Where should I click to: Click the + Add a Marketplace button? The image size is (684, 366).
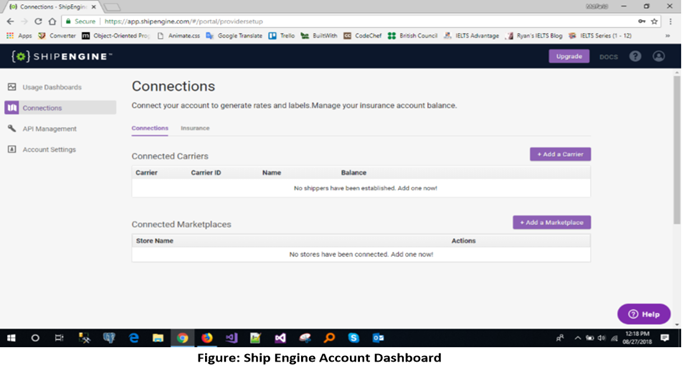552,222
